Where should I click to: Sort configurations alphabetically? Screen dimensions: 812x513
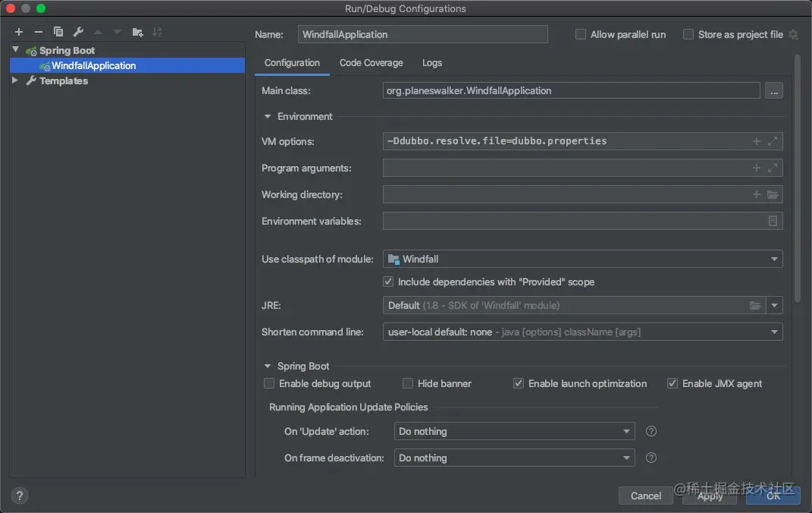[158, 32]
